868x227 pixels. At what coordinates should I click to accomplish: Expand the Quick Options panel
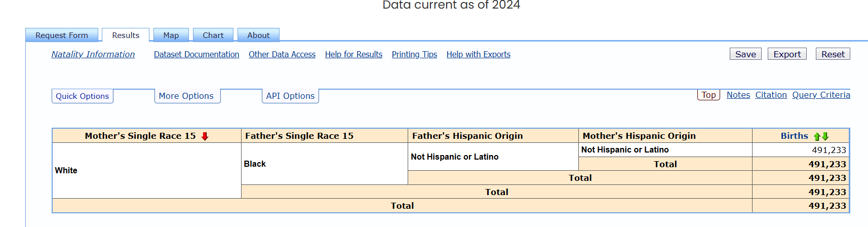pyautogui.click(x=82, y=96)
